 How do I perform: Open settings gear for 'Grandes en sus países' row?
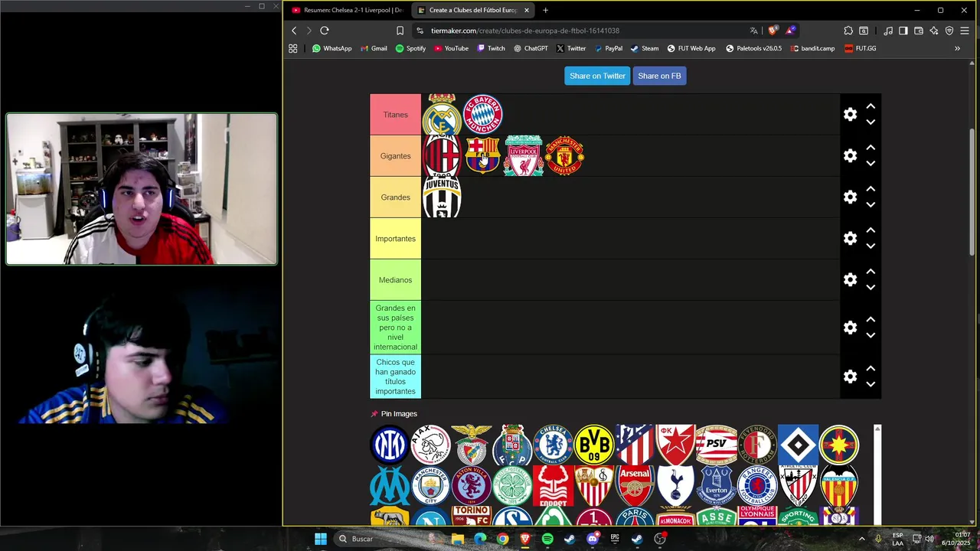pyautogui.click(x=850, y=328)
